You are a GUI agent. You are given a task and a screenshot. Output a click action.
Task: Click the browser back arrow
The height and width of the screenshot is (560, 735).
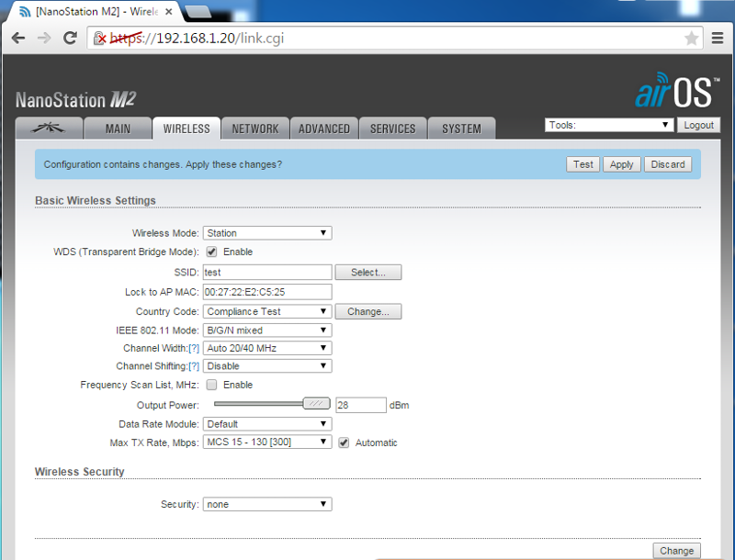18,38
